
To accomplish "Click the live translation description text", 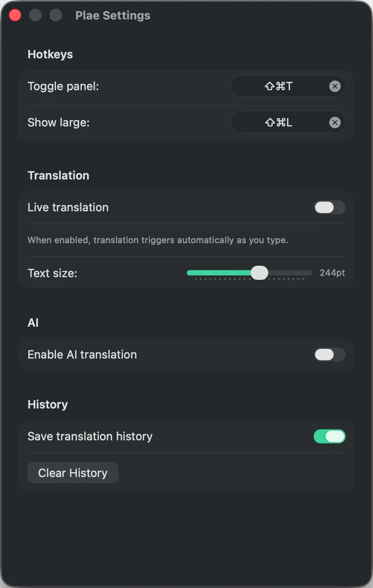I will [x=158, y=240].
